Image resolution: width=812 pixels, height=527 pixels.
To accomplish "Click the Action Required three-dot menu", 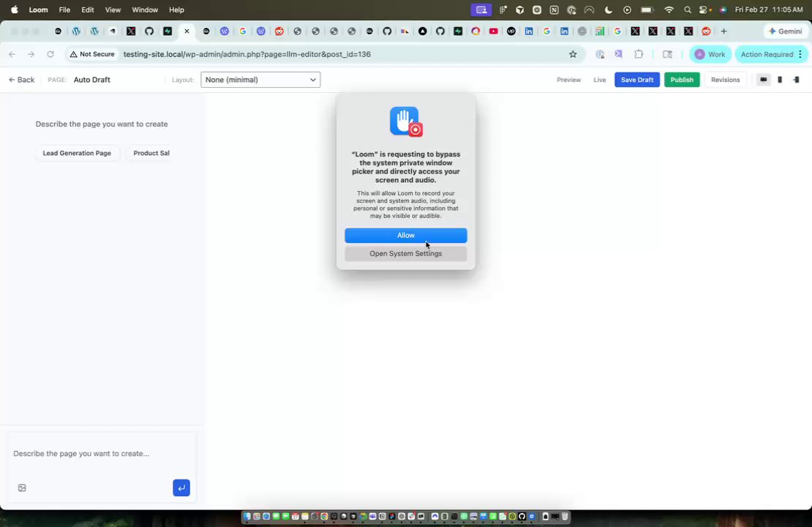I will click(x=800, y=54).
